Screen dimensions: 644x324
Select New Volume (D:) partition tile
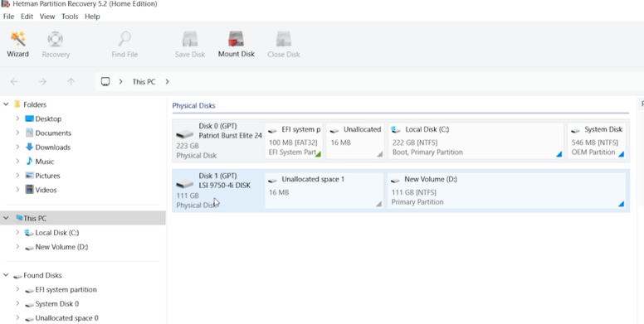click(506, 191)
